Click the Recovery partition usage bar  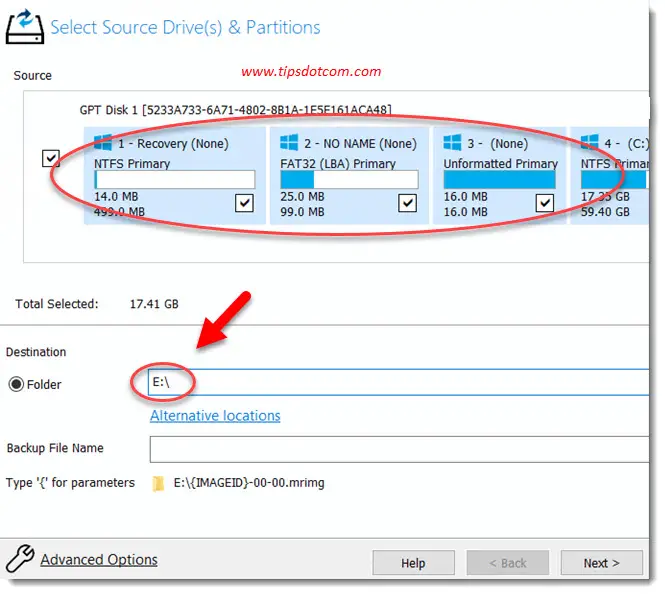[x=174, y=180]
